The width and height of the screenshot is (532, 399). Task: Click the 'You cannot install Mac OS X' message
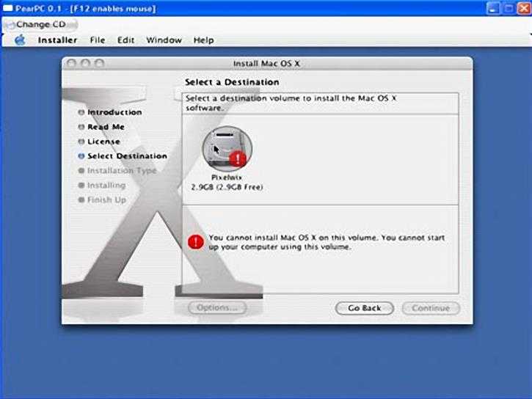click(327, 242)
